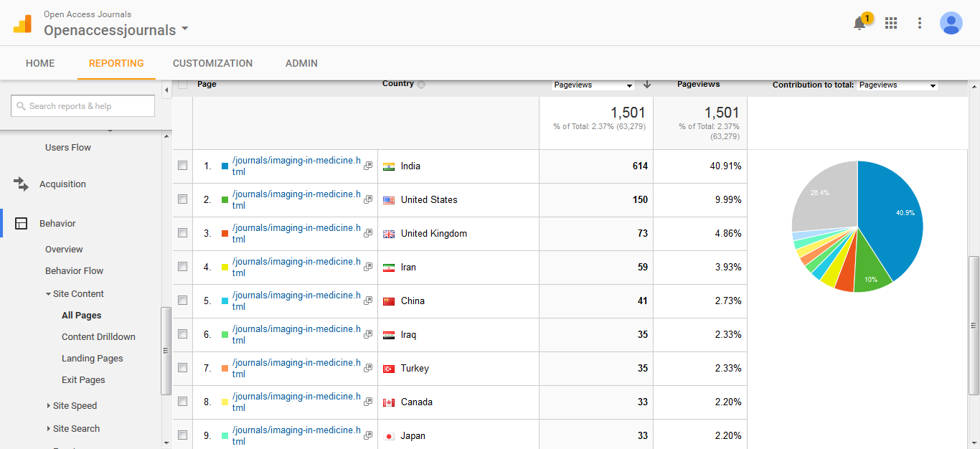Click the Google Analytics logo
This screenshot has width=980, height=449.
tap(22, 24)
